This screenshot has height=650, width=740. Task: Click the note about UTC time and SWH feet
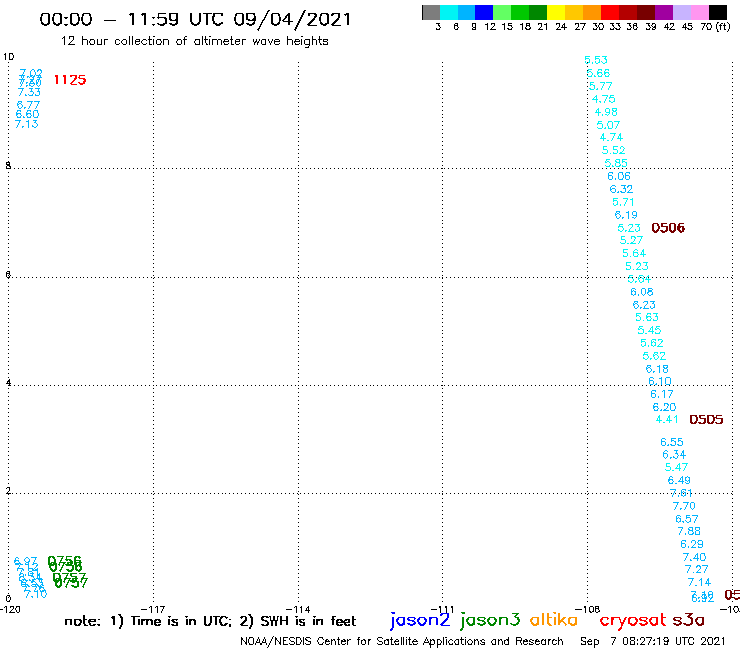(x=210, y=621)
